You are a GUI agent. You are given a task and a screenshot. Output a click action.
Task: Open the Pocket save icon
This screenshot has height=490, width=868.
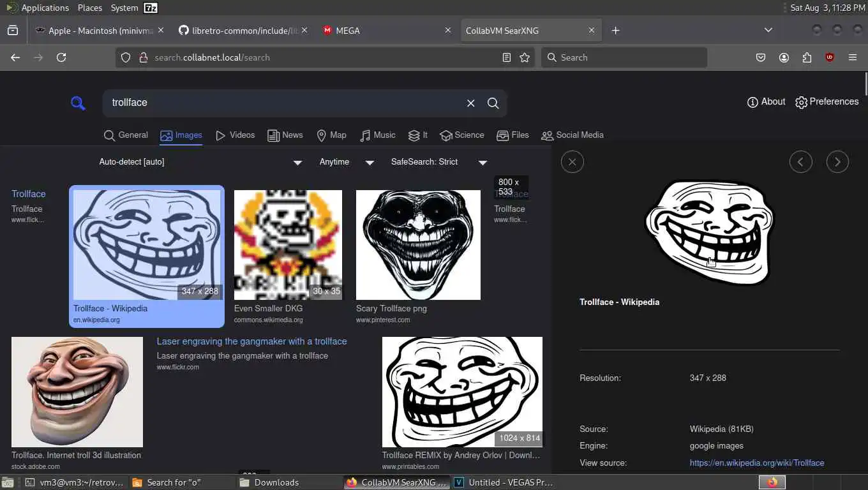pyautogui.click(x=761, y=57)
